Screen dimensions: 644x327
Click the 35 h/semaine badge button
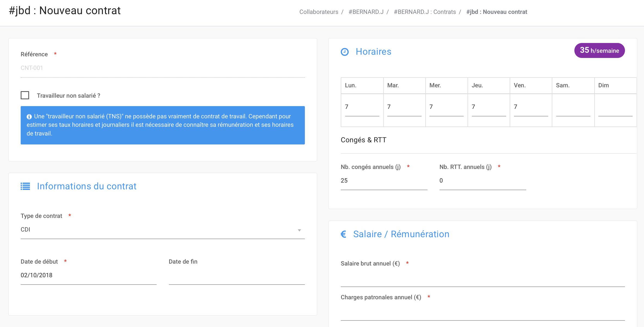599,51
